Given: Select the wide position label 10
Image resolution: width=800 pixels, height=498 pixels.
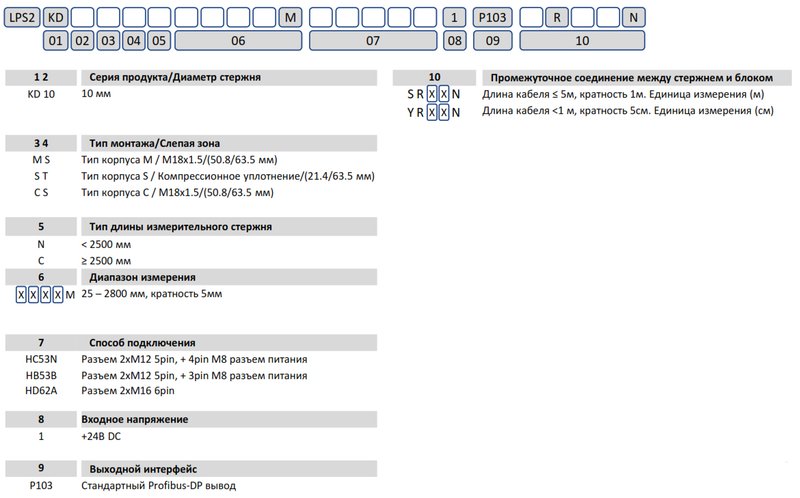Looking at the screenshot, I should [582, 41].
